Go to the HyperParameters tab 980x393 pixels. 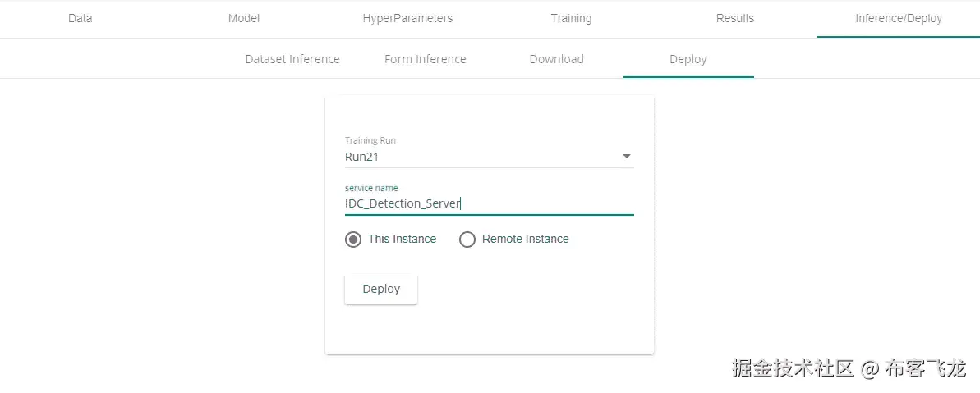tap(407, 18)
